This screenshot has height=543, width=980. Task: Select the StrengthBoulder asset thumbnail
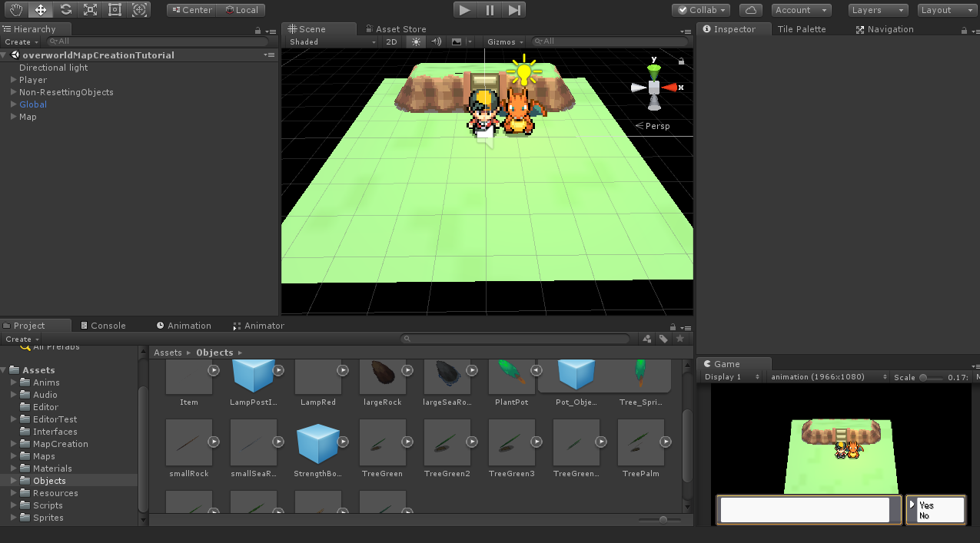pos(317,443)
